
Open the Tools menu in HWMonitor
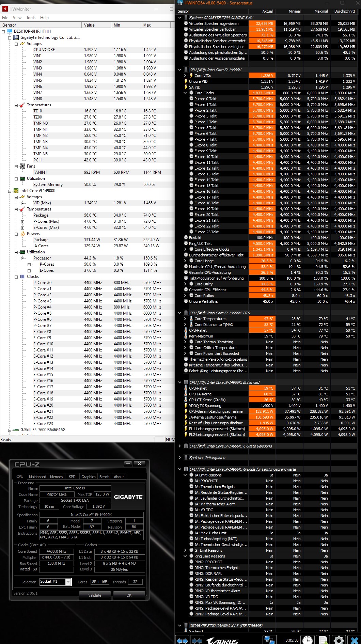tap(31, 18)
